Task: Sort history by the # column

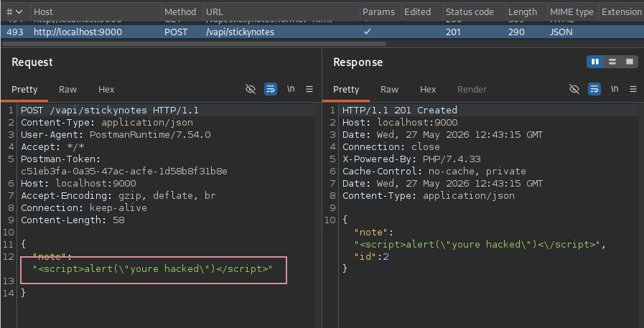Action: (x=14, y=12)
